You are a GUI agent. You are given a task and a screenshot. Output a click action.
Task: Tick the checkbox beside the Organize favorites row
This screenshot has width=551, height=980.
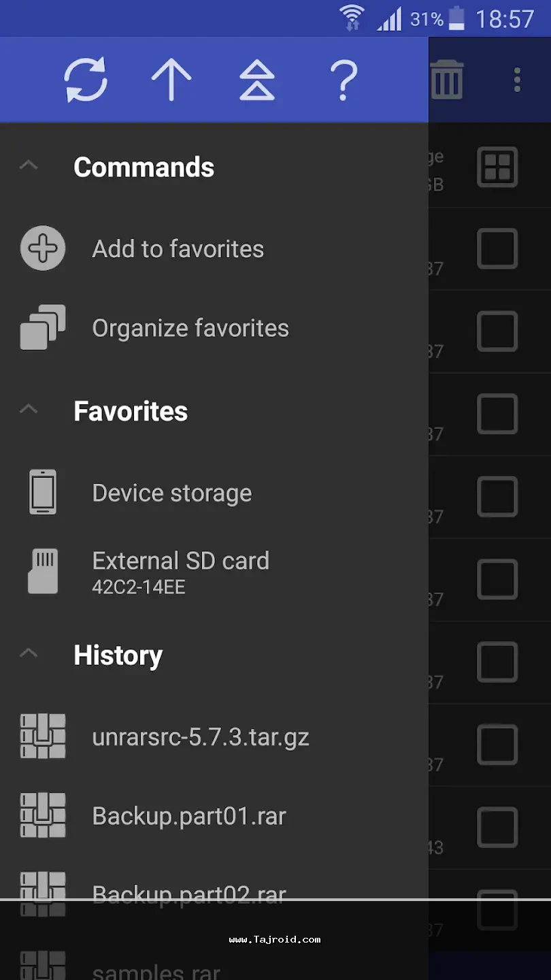(x=497, y=331)
